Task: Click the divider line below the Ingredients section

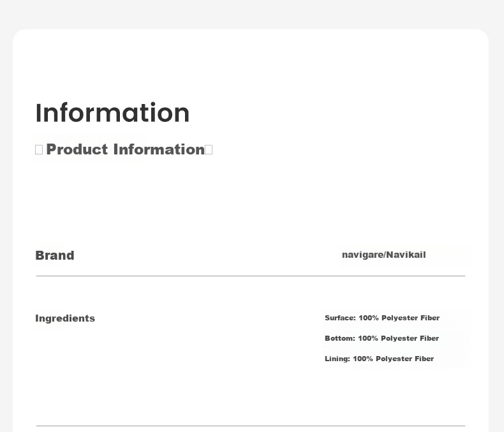Action: (x=251, y=426)
